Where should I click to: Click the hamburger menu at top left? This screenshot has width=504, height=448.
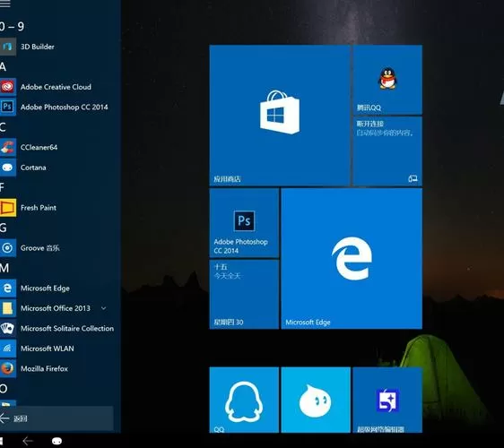click(5, 4)
